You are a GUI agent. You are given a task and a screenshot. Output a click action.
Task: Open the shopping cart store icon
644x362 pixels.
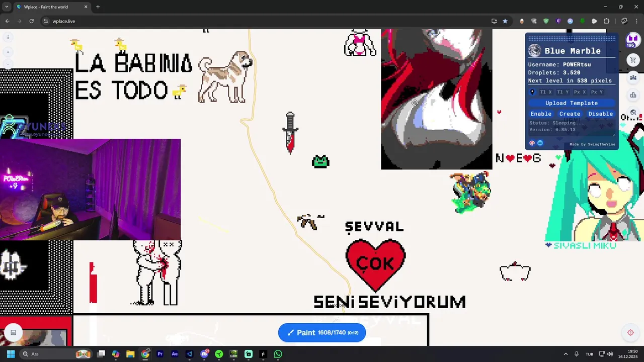pos(633,60)
